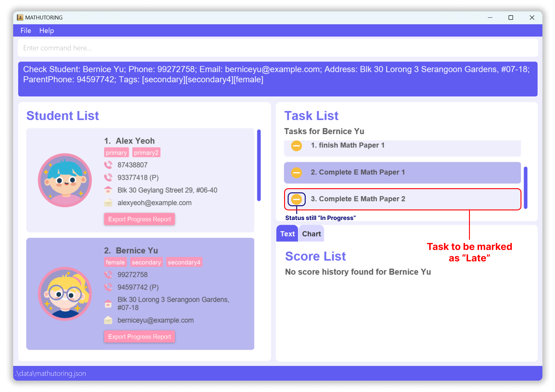Screen dimensions: 555x392
Task: Switch to the Chart tab
Action: coord(311,234)
